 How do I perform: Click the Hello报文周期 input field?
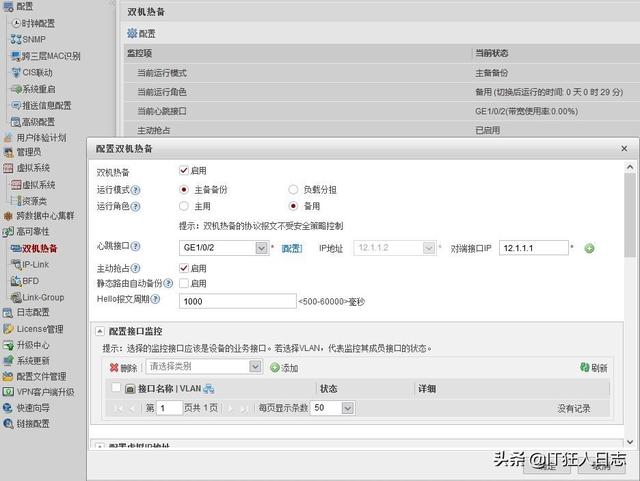[238, 301]
